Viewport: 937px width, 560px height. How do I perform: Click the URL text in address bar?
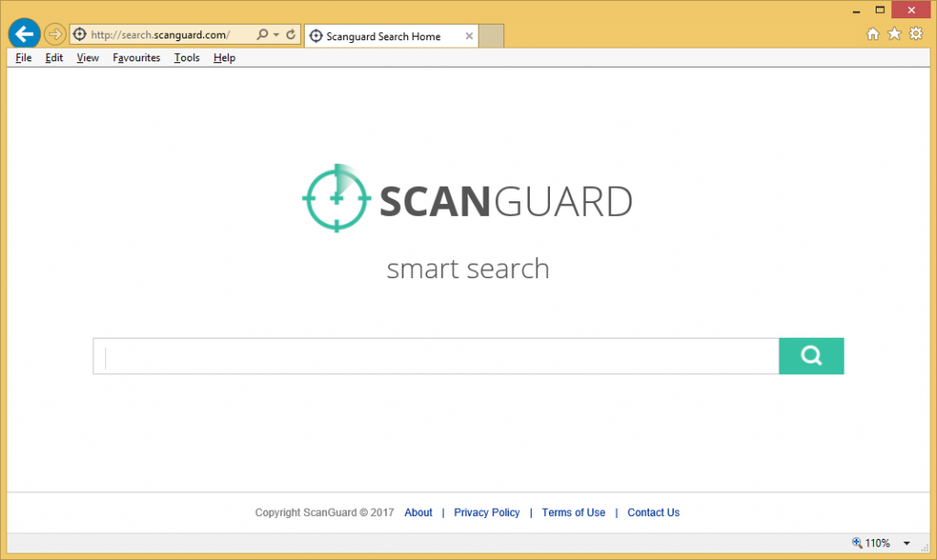click(x=160, y=35)
